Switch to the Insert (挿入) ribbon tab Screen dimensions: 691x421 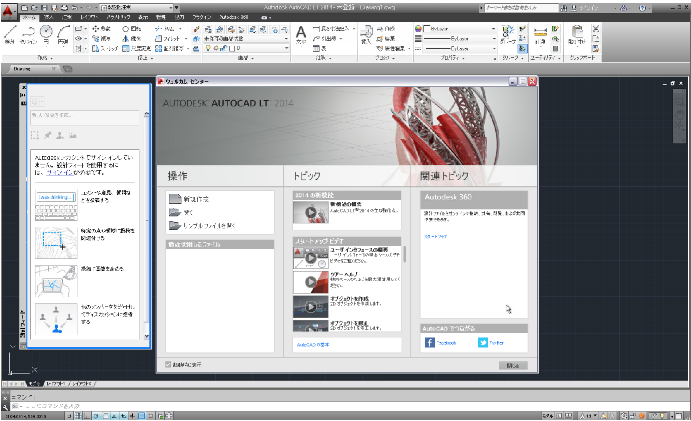coord(48,17)
